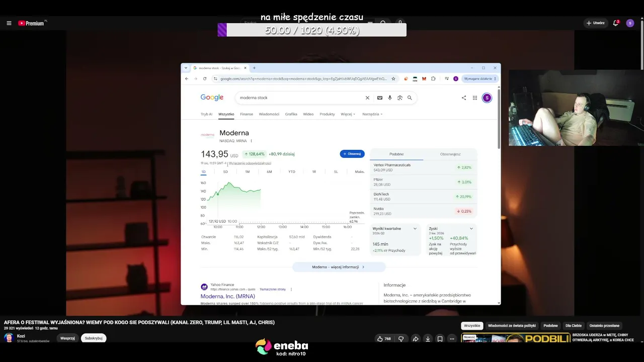The width and height of the screenshot is (644, 362).
Task: Open the Nvidia stock row
Action: (423, 211)
